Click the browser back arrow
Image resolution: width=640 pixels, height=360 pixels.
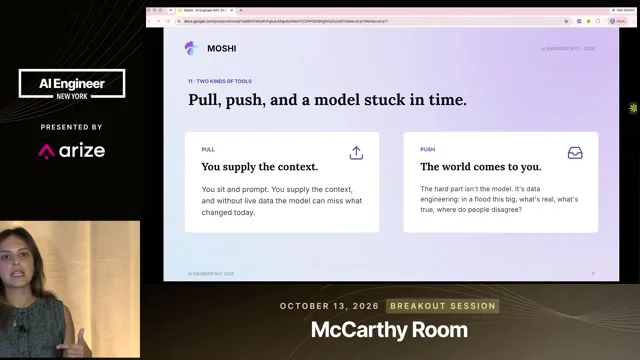click(x=149, y=21)
